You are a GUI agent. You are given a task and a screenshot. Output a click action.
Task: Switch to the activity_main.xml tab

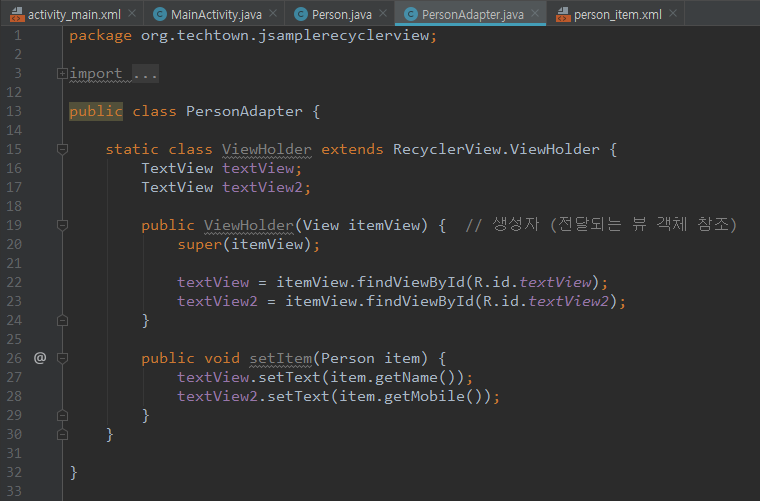tap(74, 15)
